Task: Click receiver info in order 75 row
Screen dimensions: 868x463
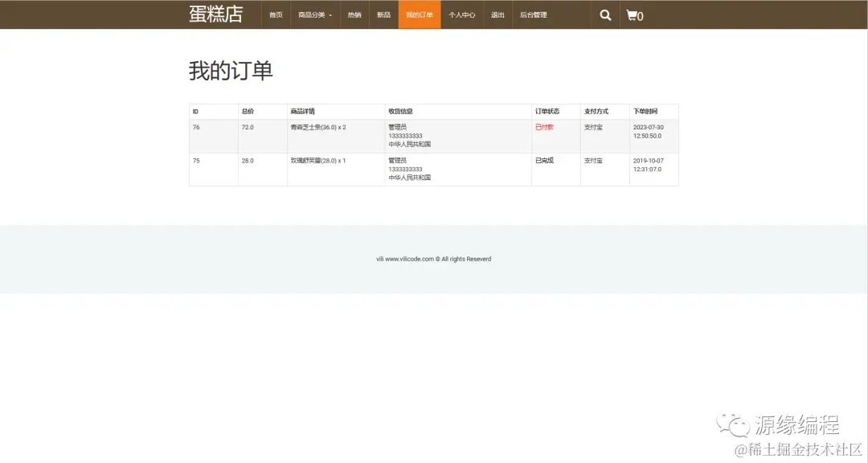Action: pos(410,169)
